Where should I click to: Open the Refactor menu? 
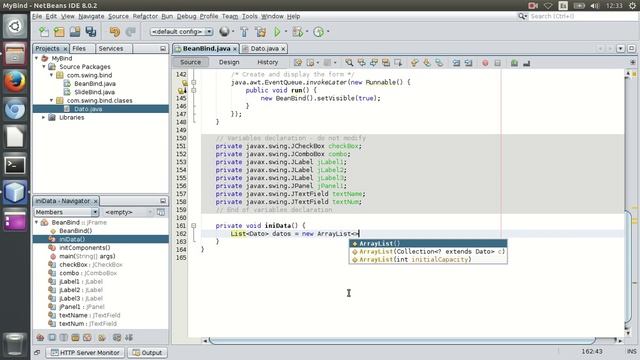coord(145,16)
